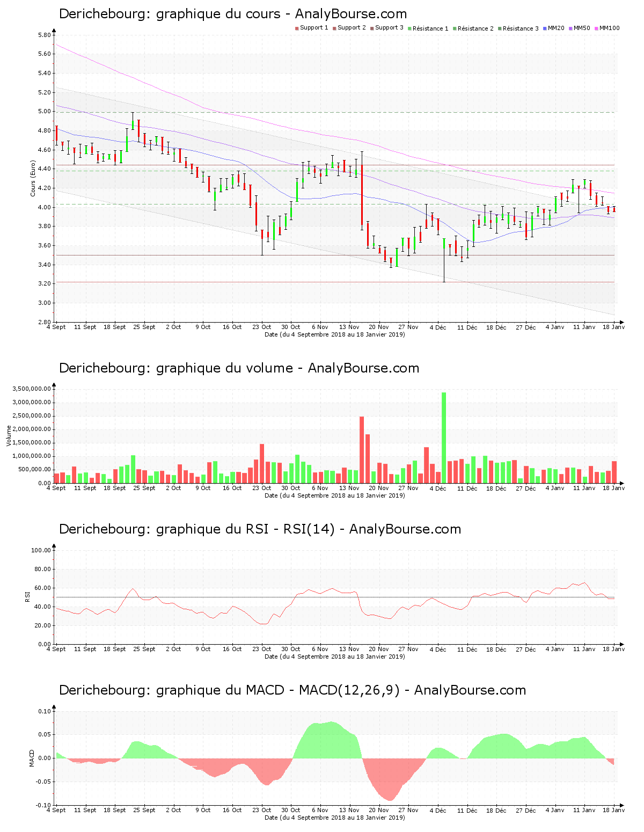Select the Support 2 legend label

(352, 28)
